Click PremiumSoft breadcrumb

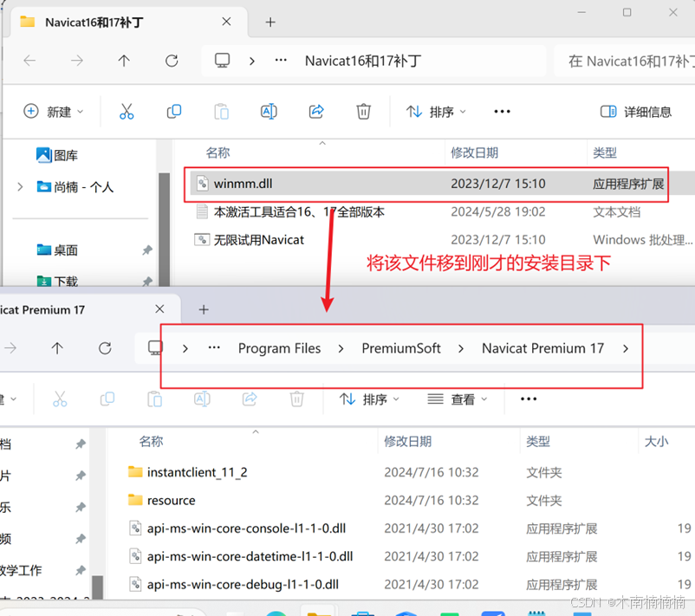point(401,348)
